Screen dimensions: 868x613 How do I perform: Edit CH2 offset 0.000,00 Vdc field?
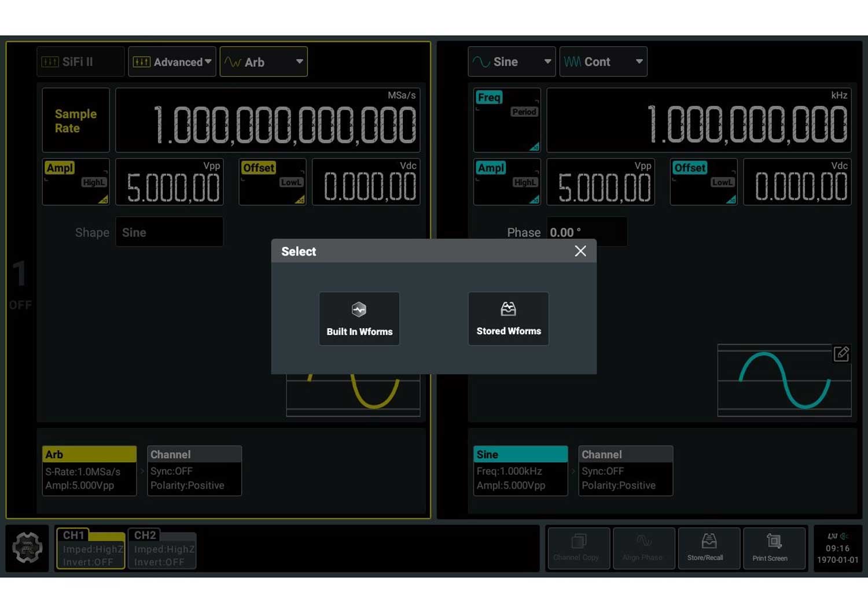797,182
